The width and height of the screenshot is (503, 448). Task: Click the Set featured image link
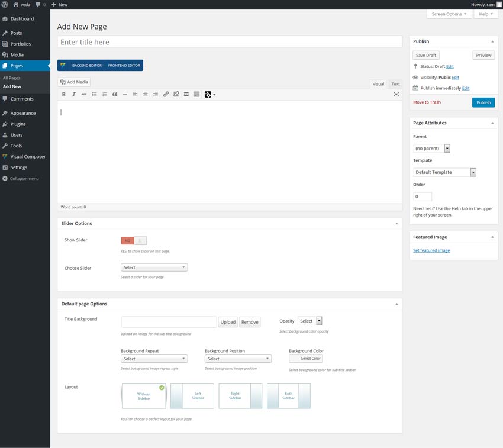(431, 250)
